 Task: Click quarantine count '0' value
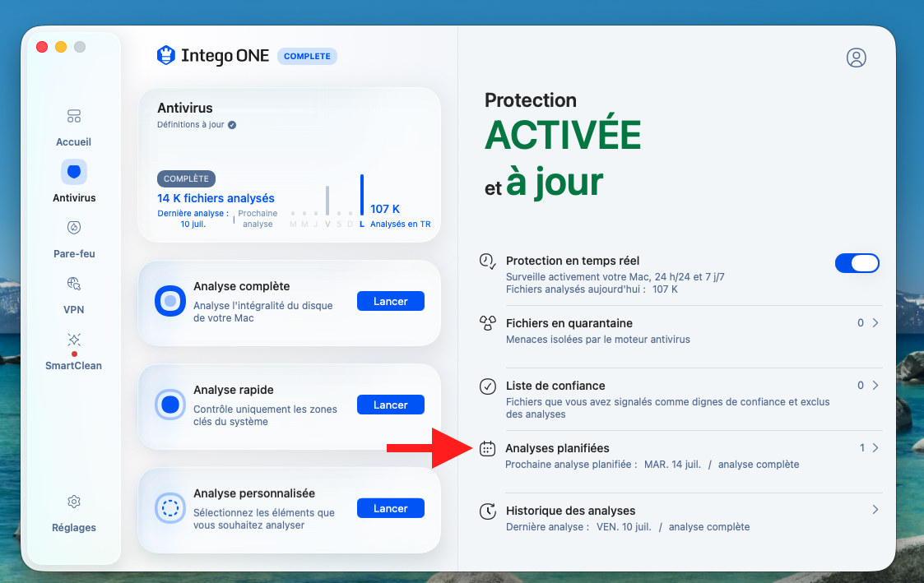861,322
